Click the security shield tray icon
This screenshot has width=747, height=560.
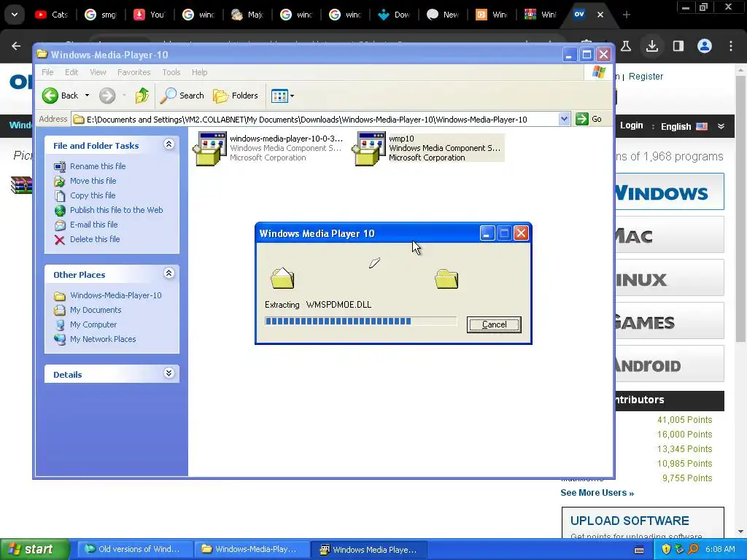666,550
